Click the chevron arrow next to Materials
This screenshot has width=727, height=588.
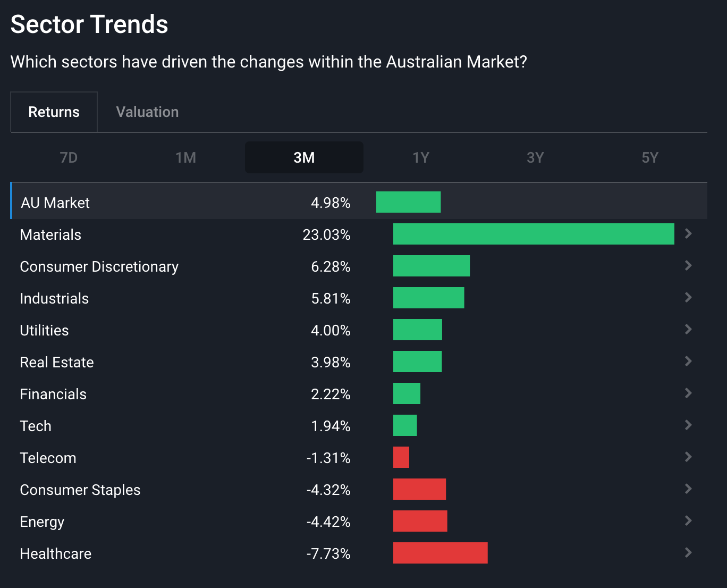(x=688, y=234)
